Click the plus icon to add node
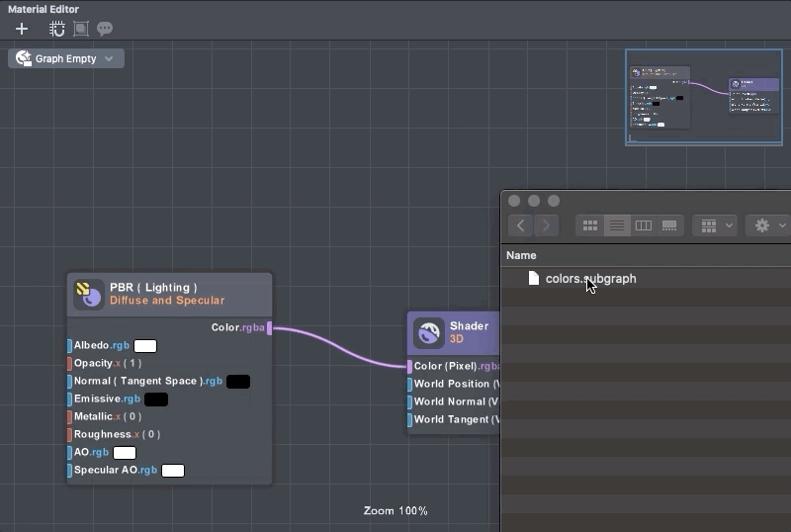 pos(22,29)
